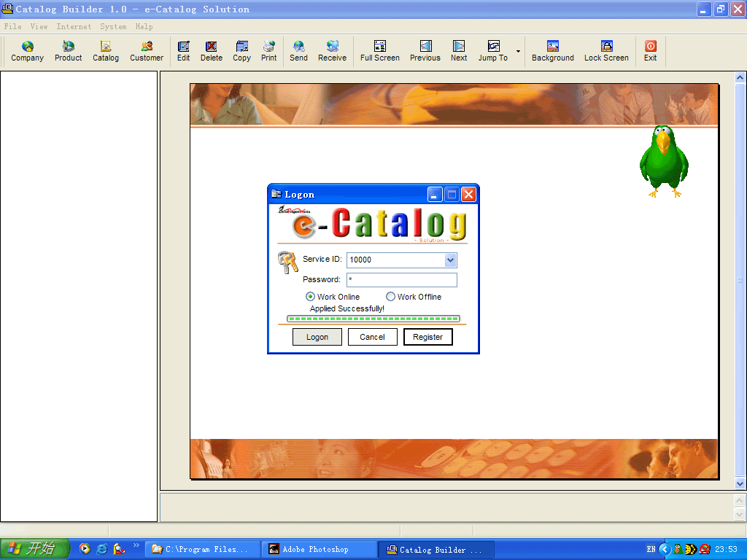The width and height of the screenshot is (747, 560).
Task: Select the Delete toolbar icon
Action: (211, 51)
